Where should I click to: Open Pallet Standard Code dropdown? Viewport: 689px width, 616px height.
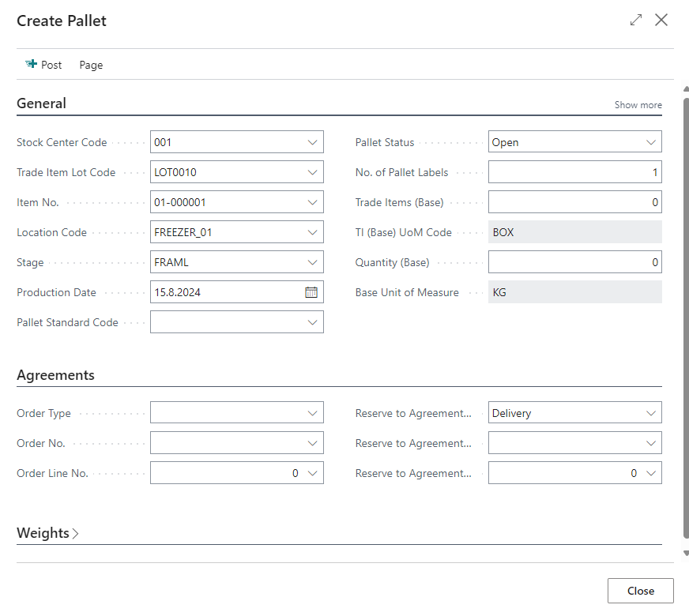click(311, 322)
